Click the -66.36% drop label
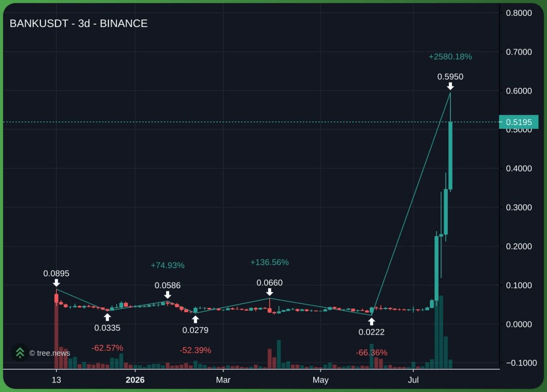This screenshot has height=392, width=547. click(x=371, y=352)
